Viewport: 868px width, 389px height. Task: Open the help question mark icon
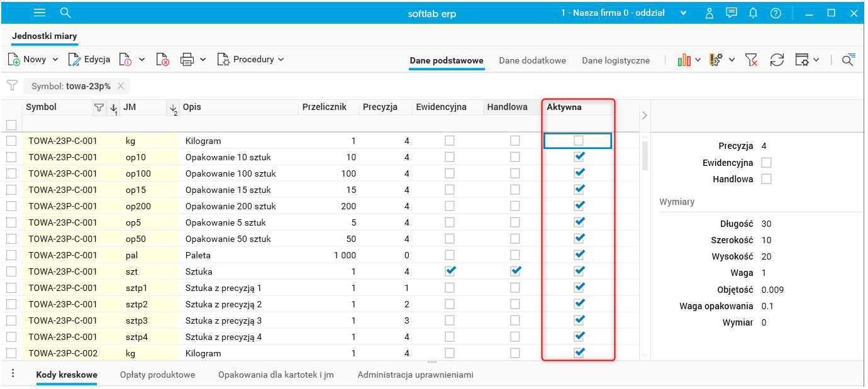tap(775, 13)
